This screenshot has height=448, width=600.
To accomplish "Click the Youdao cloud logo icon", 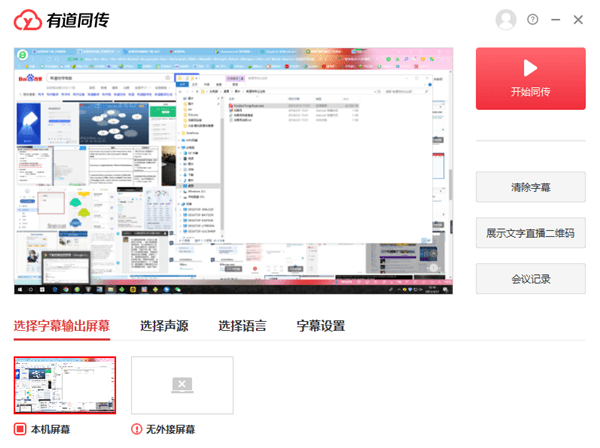I will pyautogui.click(x=28, y=20).
